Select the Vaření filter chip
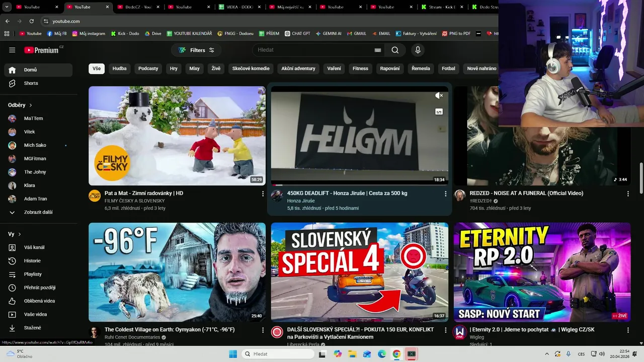This screenshot has width=644, height=362. pyautogui.click(x=334, y=68)
